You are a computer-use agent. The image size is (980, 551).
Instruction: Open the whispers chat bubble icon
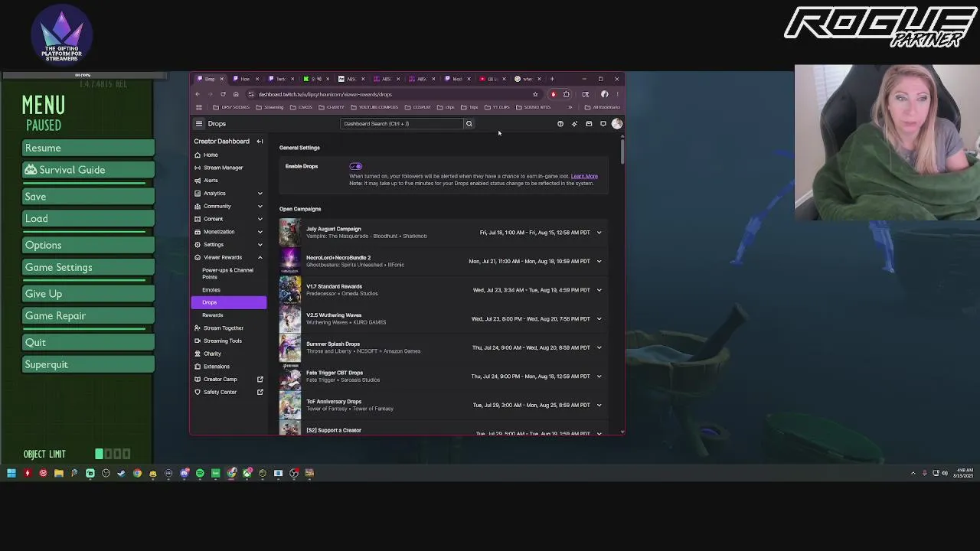click(603, 124)
